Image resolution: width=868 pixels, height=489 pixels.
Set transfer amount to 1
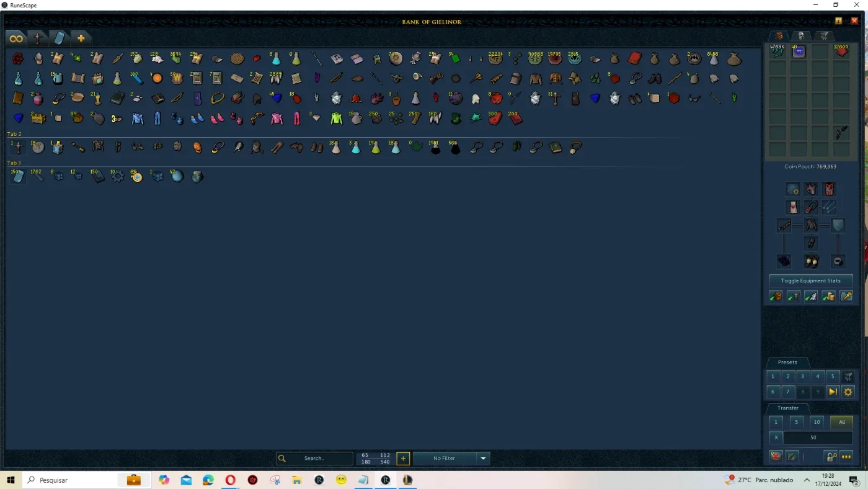click(776, 422)
